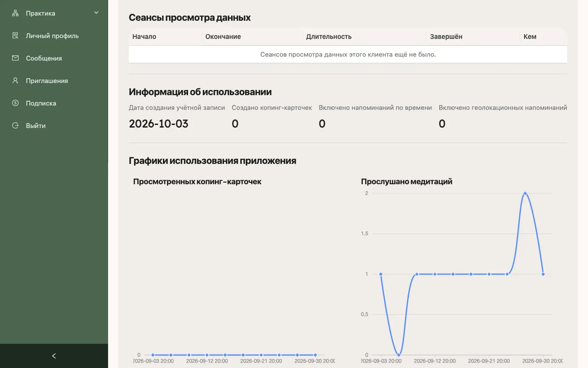The image size is (588, 368).
Task: Click Включено напоминаний по времени label
Action: (x=375, y=108)
